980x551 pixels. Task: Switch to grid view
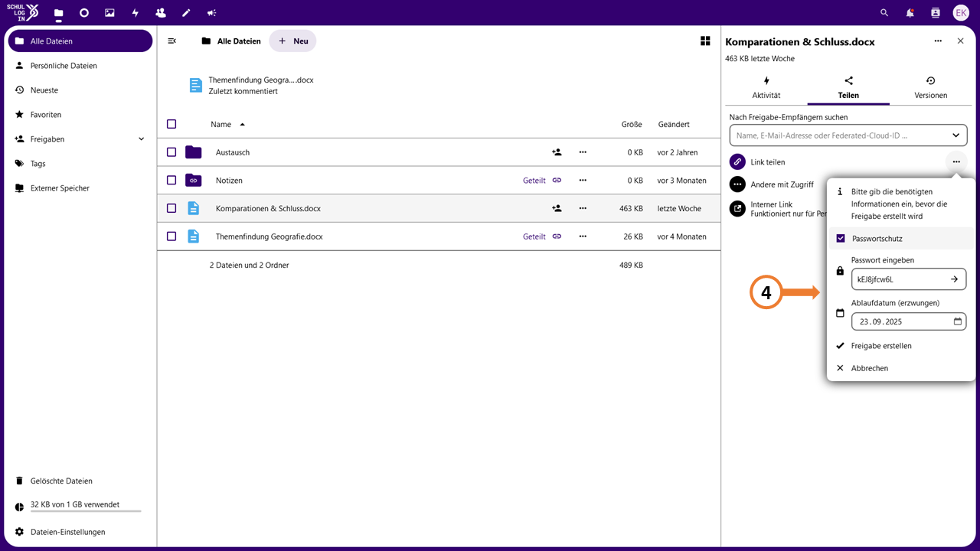705,41
